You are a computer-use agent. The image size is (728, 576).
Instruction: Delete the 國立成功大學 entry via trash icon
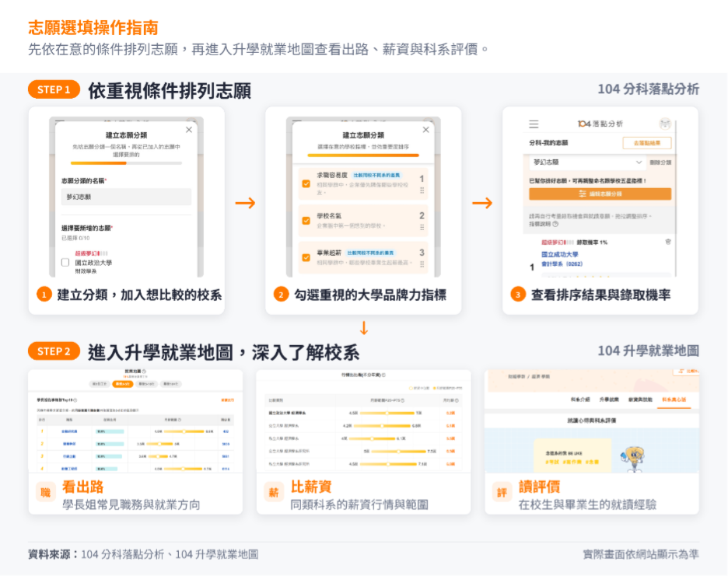point(668,242)
